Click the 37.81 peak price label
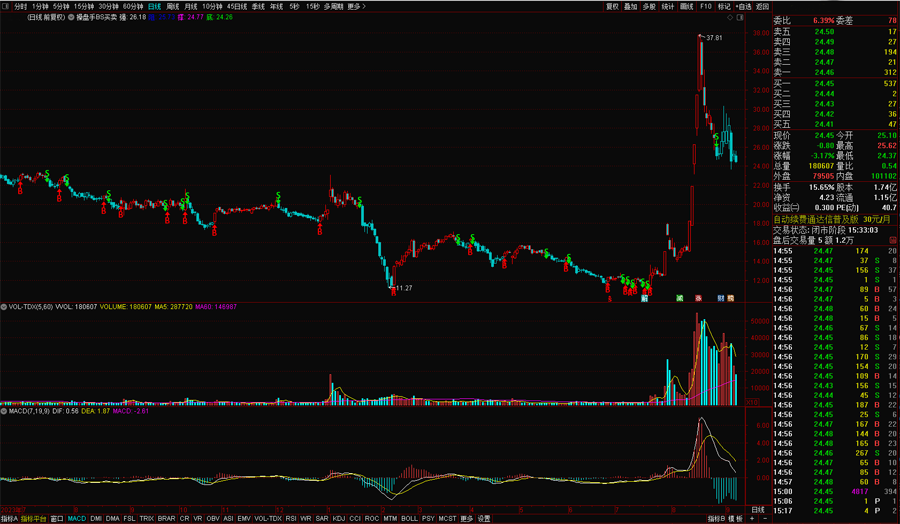 [x=713, y=37]
